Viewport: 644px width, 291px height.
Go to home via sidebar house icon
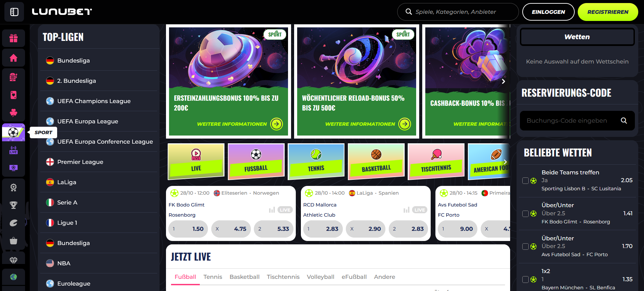point(14,58)
